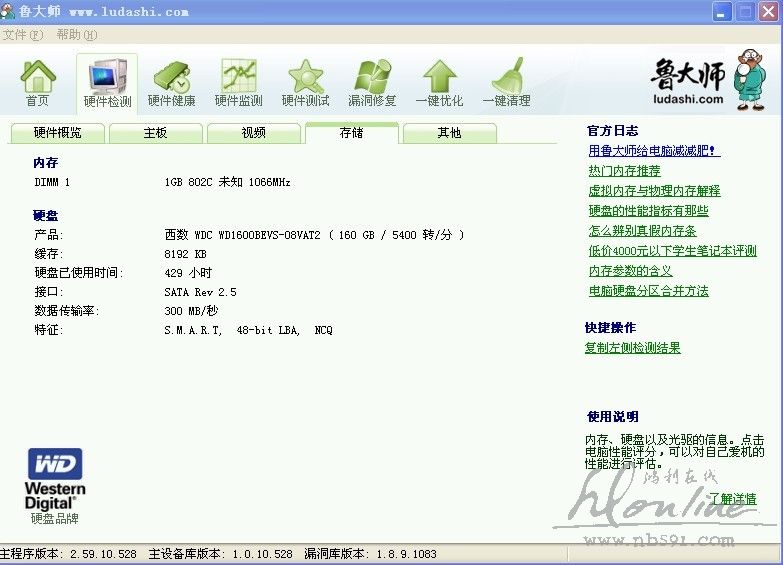Open the 硬件健康 hardware health icon
Screen dimensions: 783x565
tap(171, 83)
